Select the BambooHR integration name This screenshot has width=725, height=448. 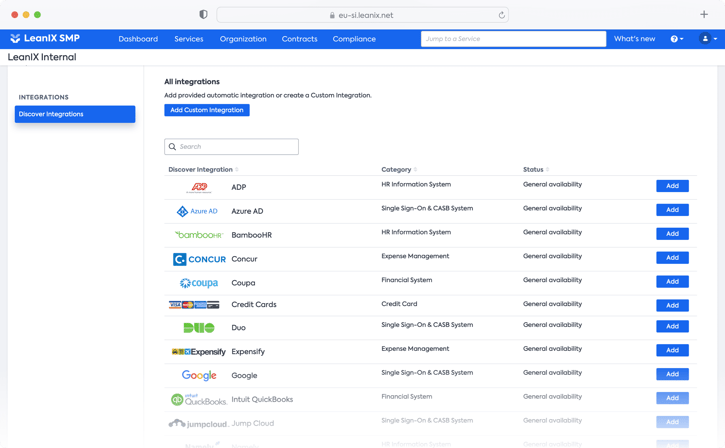click(252, 235)
